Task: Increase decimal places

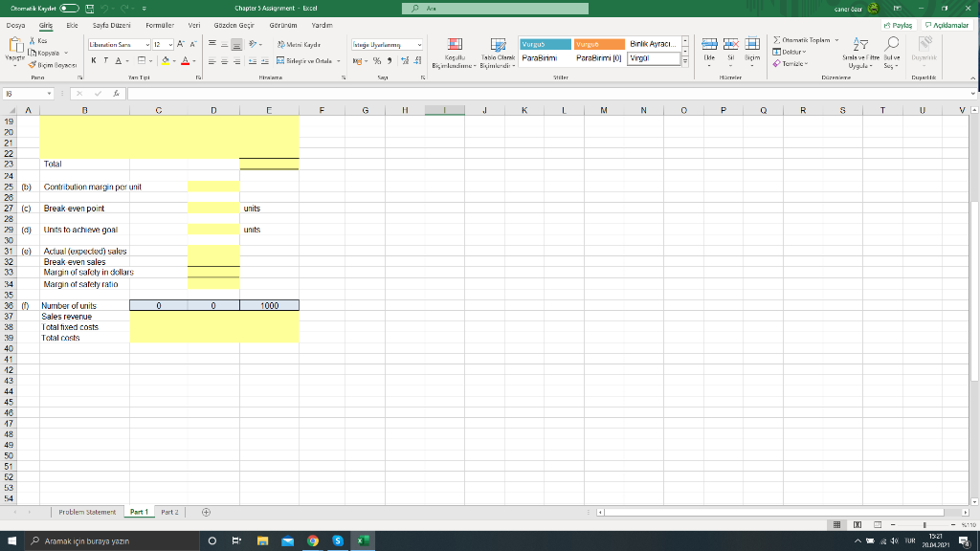Action: [x=405, y=61]
